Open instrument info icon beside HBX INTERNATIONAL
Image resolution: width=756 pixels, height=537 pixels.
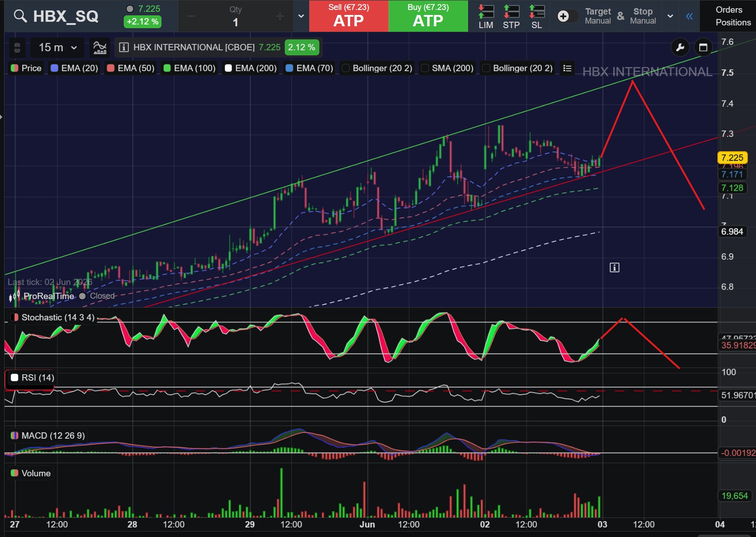tap(123, 47)
